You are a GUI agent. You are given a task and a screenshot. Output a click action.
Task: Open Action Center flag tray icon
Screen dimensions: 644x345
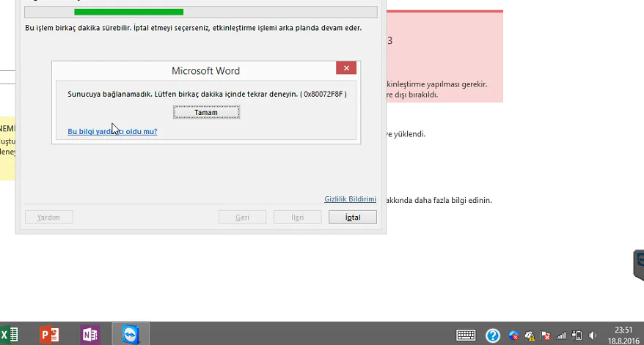tap(545, 336)
